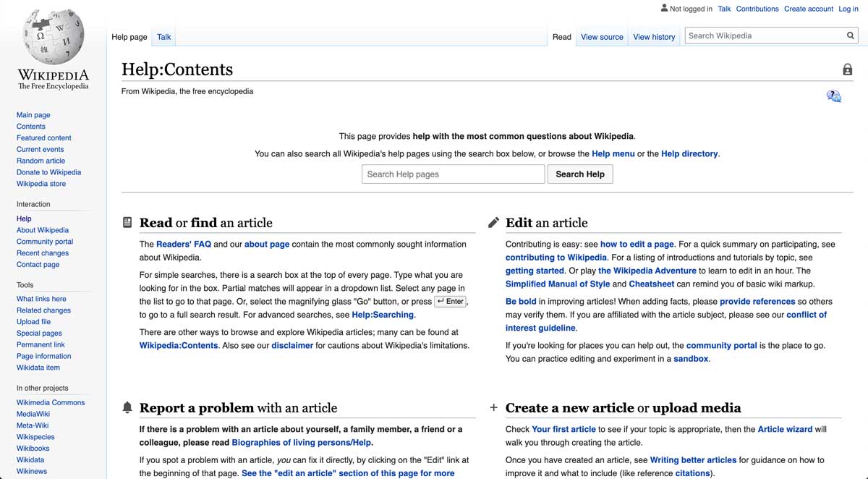Click the Create account link
The width and height of the screenshot is (868, 479).
coord(808,9)
